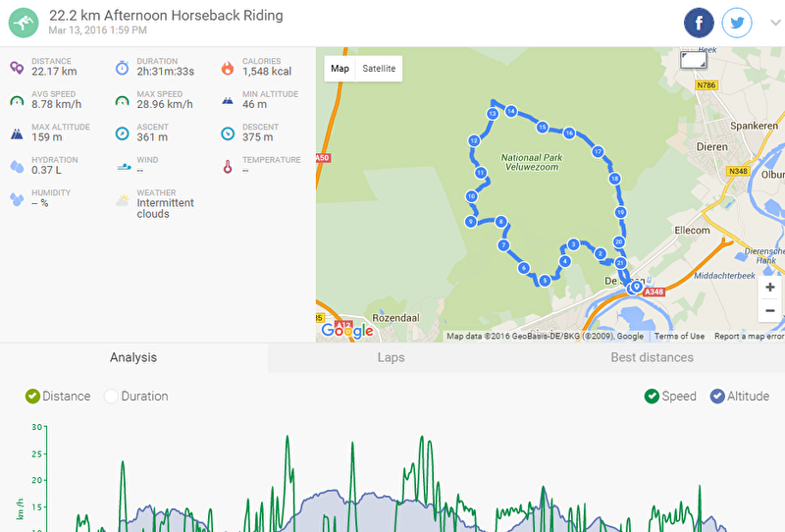Click Intermittent clouds weather text
The height and width of the screenshot is (532, 785).
[165, 208]
